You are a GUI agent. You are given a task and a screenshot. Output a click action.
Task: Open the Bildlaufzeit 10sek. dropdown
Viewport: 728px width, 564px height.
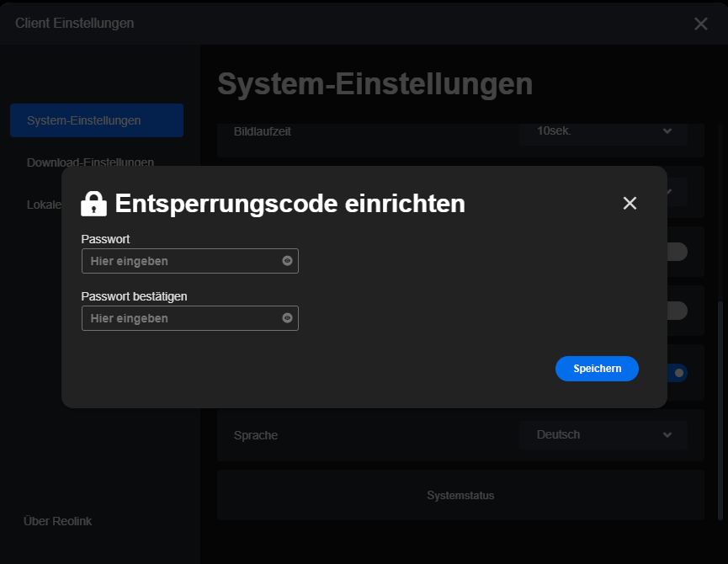(603, 131)
